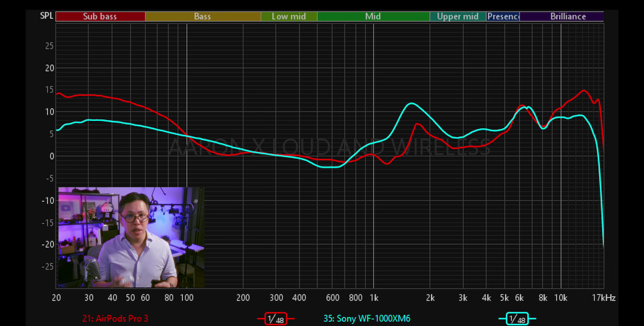Click the 20 Hz frequency axis label
Screen dimensions: 644x326
click(x=56, y=298)
